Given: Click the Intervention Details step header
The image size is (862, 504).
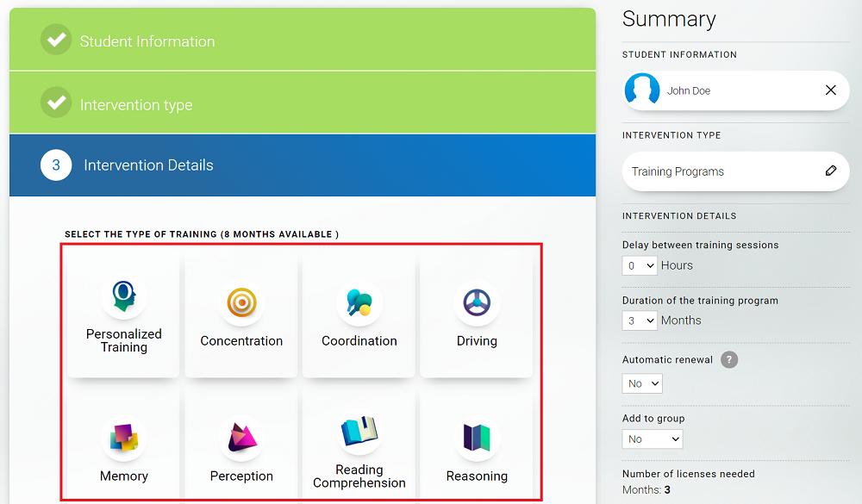Looking at the screenshot, I should click(x=148, y=165).
